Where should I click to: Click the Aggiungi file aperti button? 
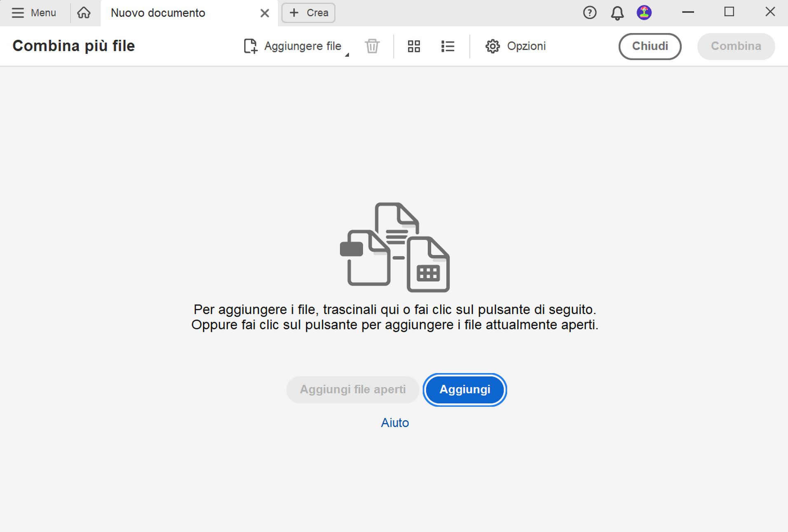coord(352,390)
